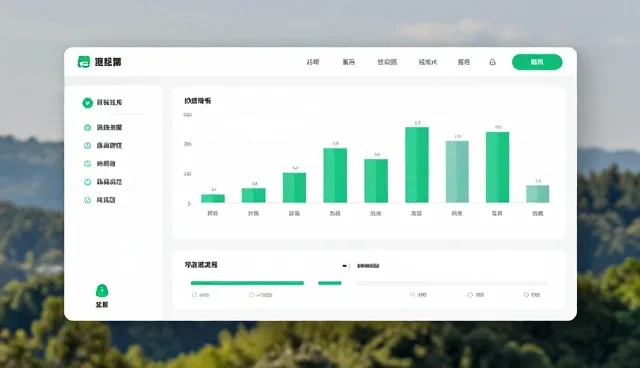Click the last icon in the sidebar list
The image size is (640, 368).
(x=87, y=200)
